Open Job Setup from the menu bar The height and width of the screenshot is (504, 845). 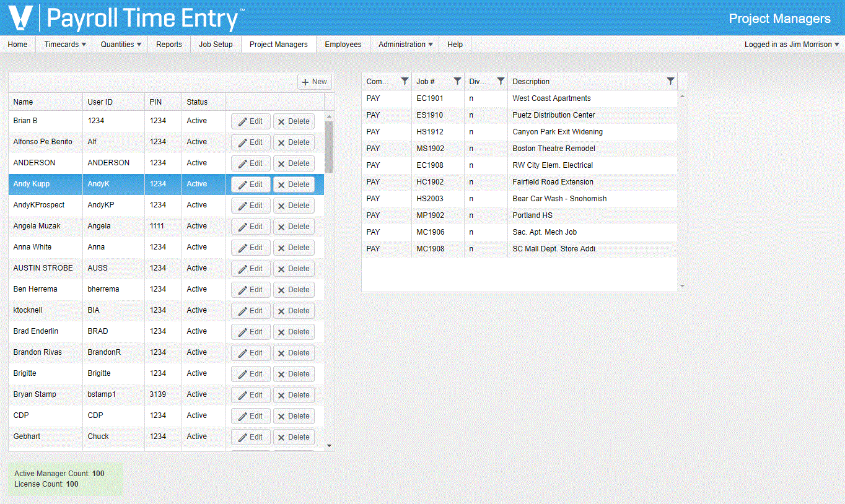tap(216, 45)
